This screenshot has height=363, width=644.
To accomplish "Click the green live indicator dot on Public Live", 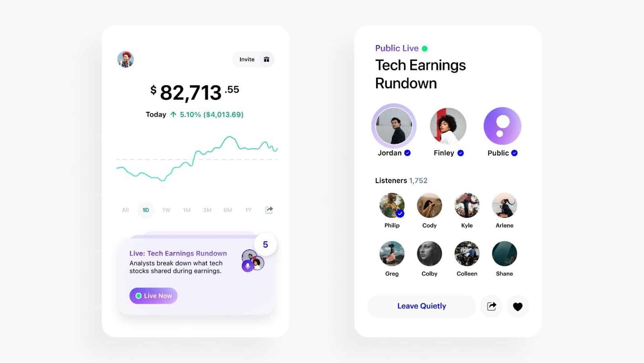I will [427, 48].
